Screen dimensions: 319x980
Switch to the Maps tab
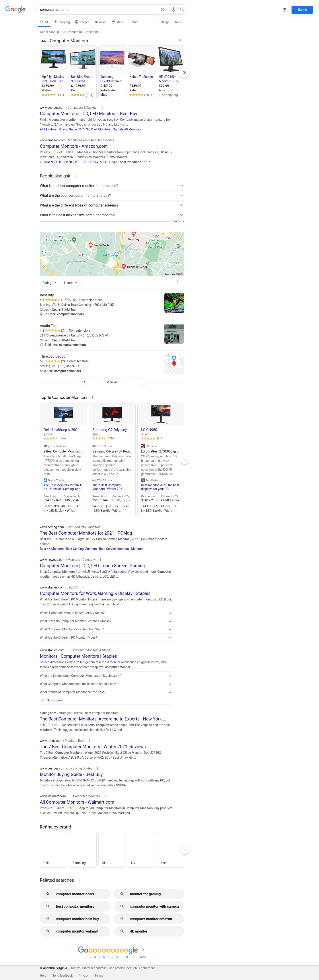tap(118, 22)
